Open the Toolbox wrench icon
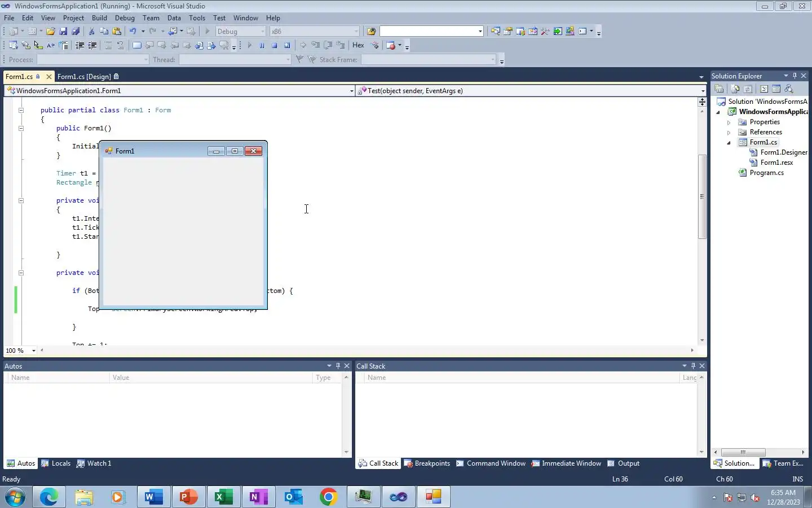This screenshot has width=812, height=508. click(545, 32)
